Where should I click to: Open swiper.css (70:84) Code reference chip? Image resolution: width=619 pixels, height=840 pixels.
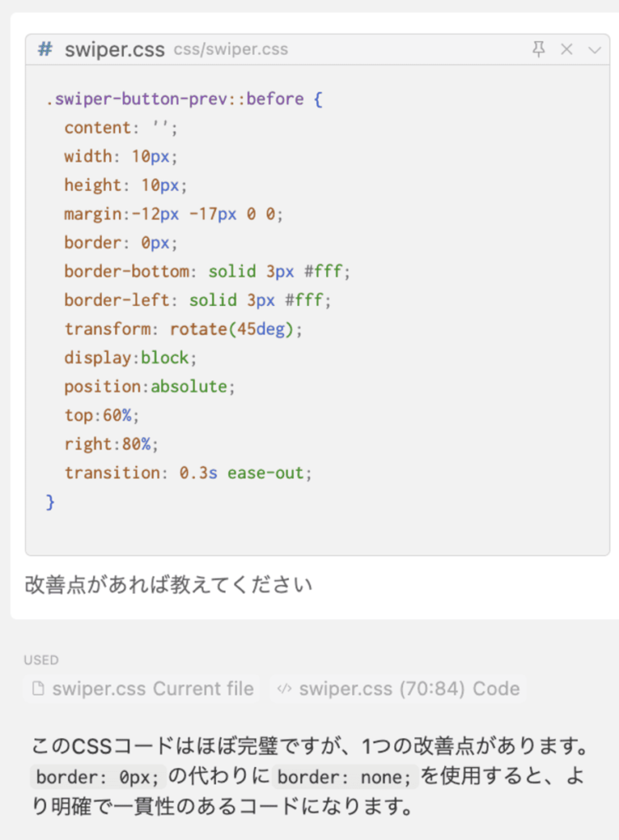click(399, 688)
